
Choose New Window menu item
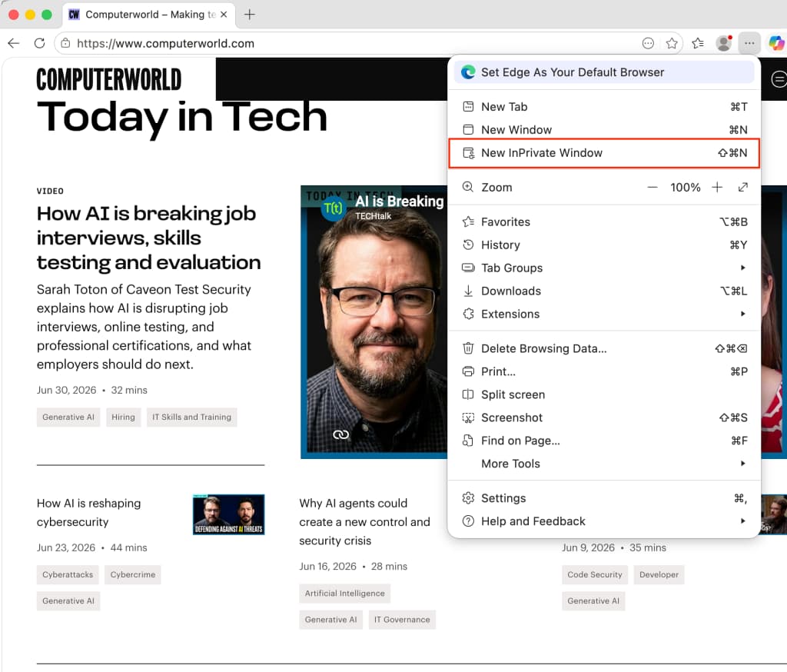(604, 130)
